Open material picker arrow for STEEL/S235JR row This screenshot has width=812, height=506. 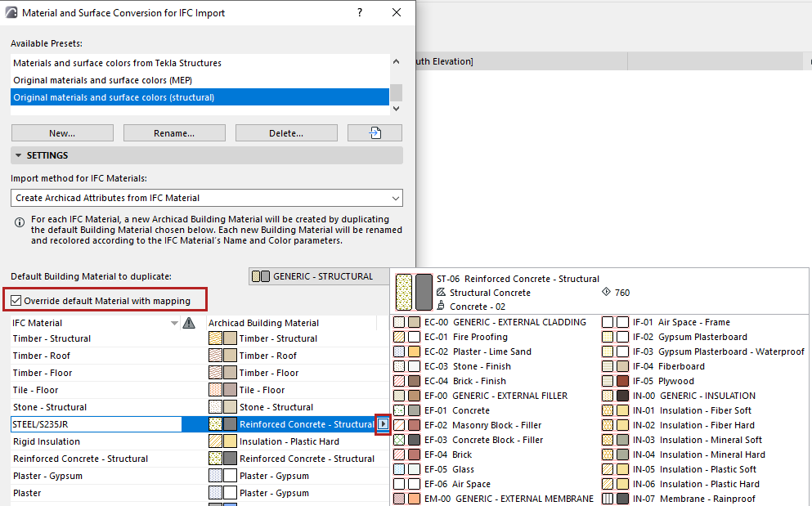383,424
